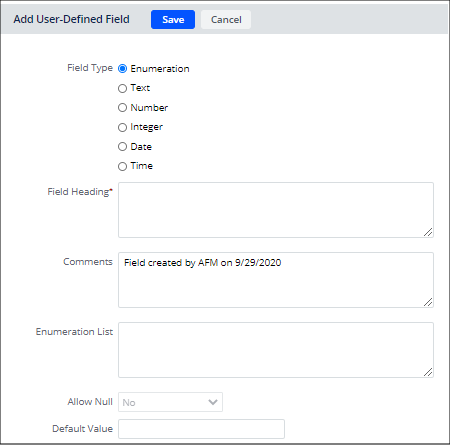Viewport: 450px width, 447px height.
Task: Cancel adding the user-defined field
Action: (226, 20)
